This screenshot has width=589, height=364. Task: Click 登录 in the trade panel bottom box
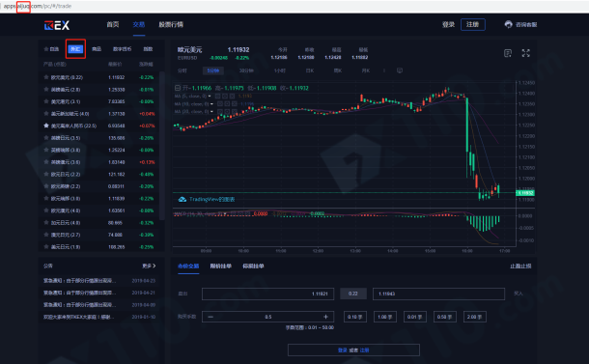coord(342,350)
